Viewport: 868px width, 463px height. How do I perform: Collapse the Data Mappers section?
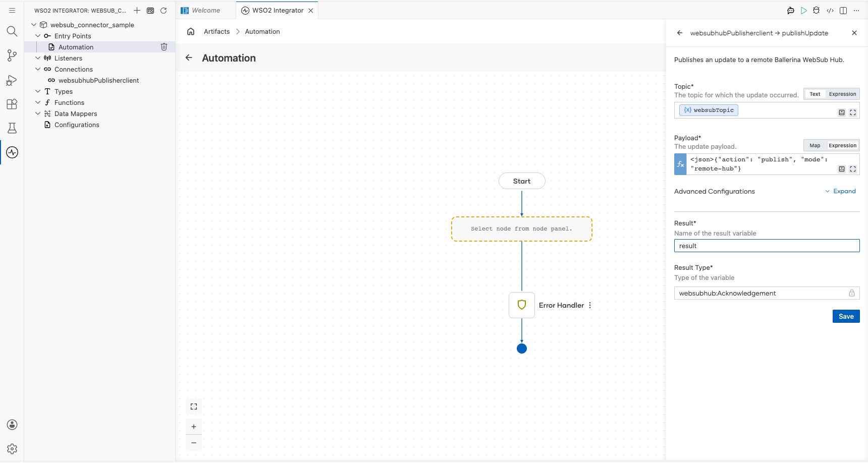coord(38,113)
